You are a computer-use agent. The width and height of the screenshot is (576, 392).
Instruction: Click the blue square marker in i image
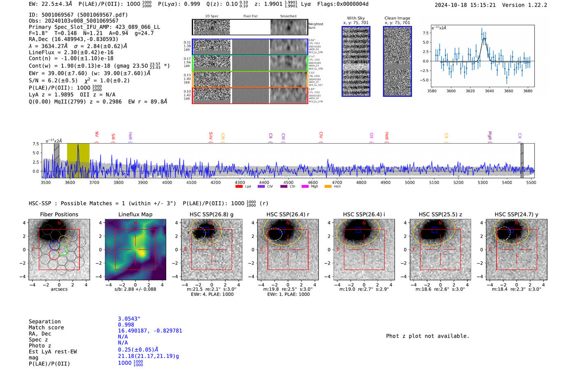click(x=358, y=230)
